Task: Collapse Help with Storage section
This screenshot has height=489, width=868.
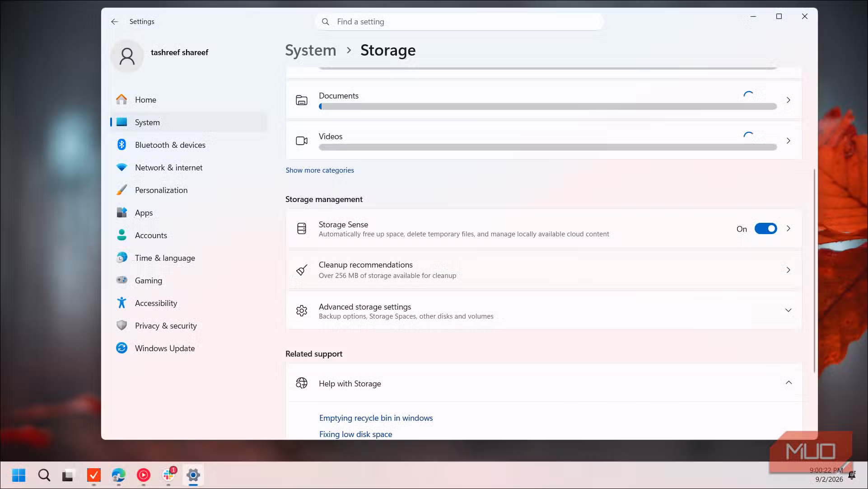Action: tap(789, 383)
